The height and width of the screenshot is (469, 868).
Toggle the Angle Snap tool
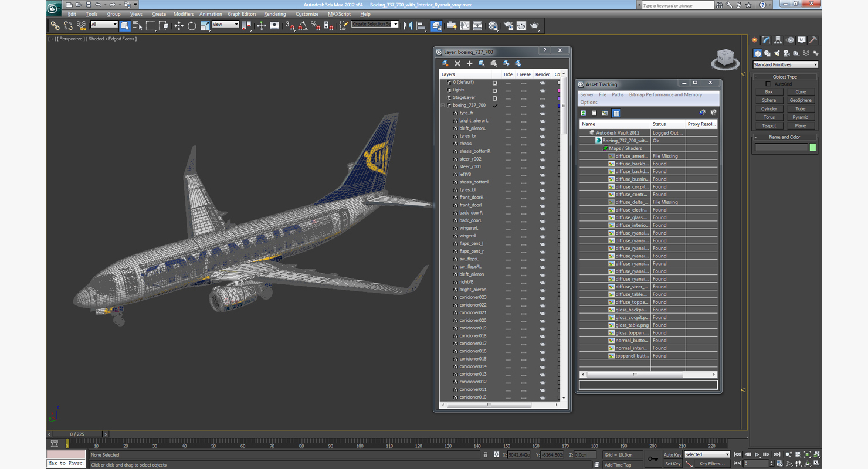[x=303, y=26]
